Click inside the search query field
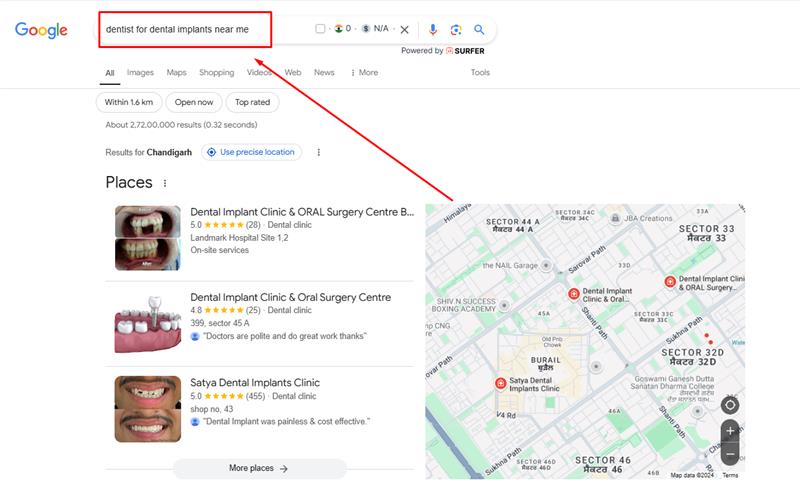Viewport: 800px width, 483px height. (x=185, y=30)
